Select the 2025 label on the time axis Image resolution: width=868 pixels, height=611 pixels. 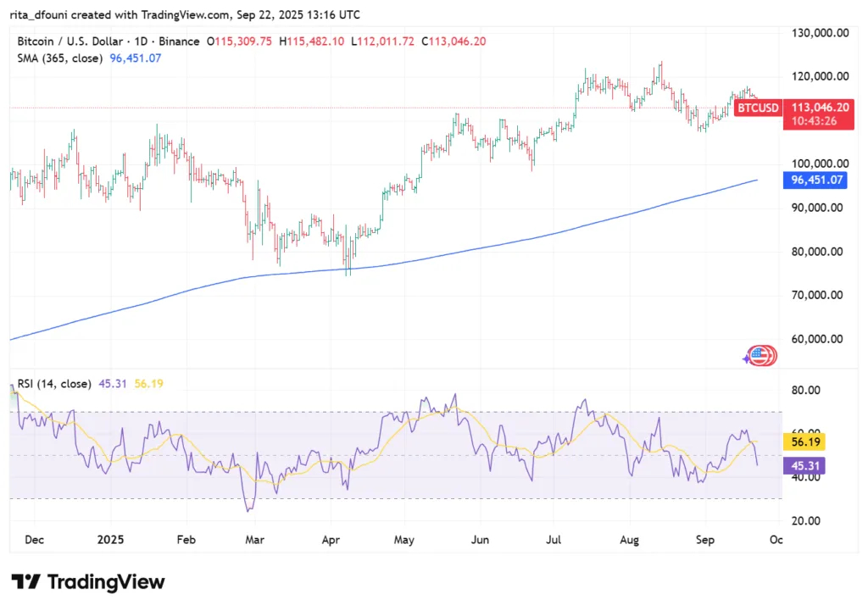[110, 537]
